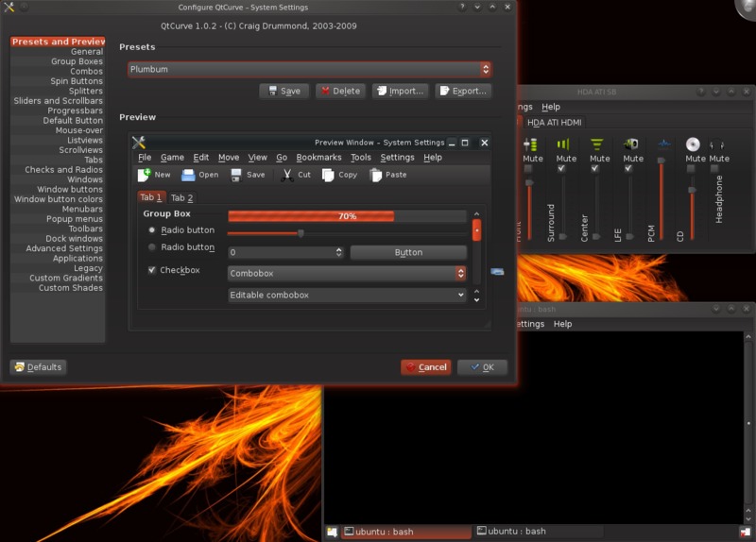Open the Tools menu in Preview Window
The height and width of the screenshot is (542, 756).
(x=361, y=157)
